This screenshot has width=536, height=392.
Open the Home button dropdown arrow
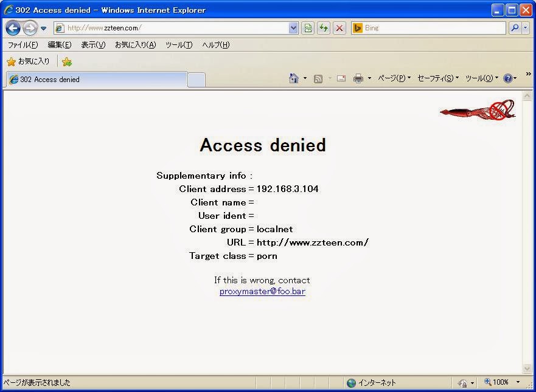click(x=305, y=78)
